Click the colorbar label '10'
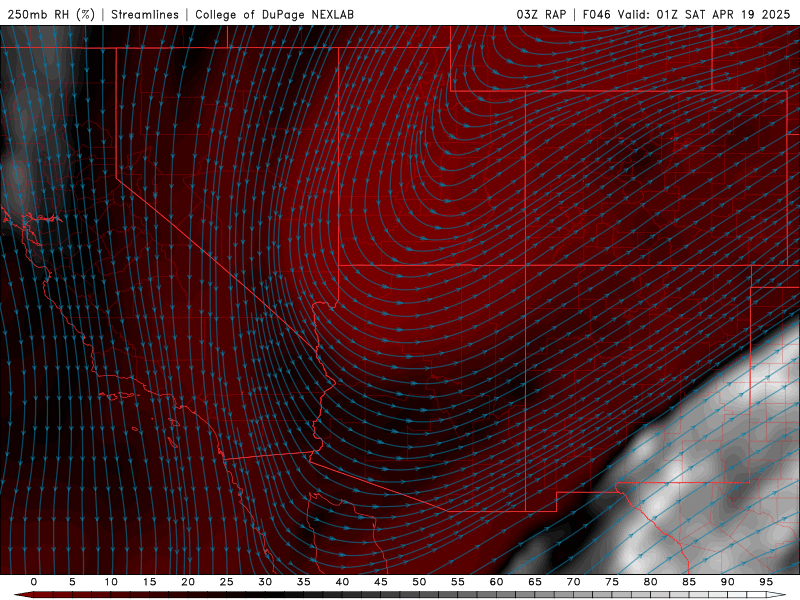The image size is (800, 600). point(111,582)
